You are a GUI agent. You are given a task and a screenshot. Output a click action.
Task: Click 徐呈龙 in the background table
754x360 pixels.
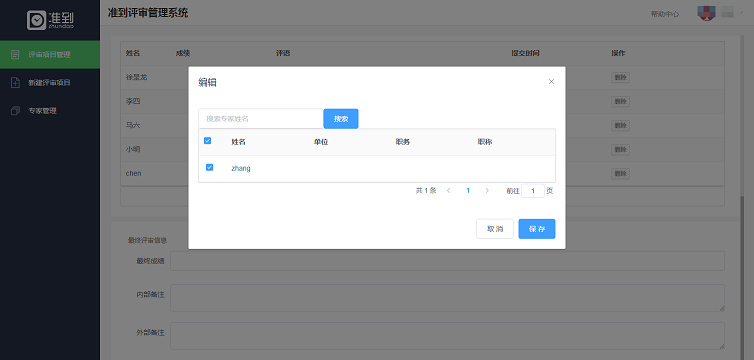(137, 77)
